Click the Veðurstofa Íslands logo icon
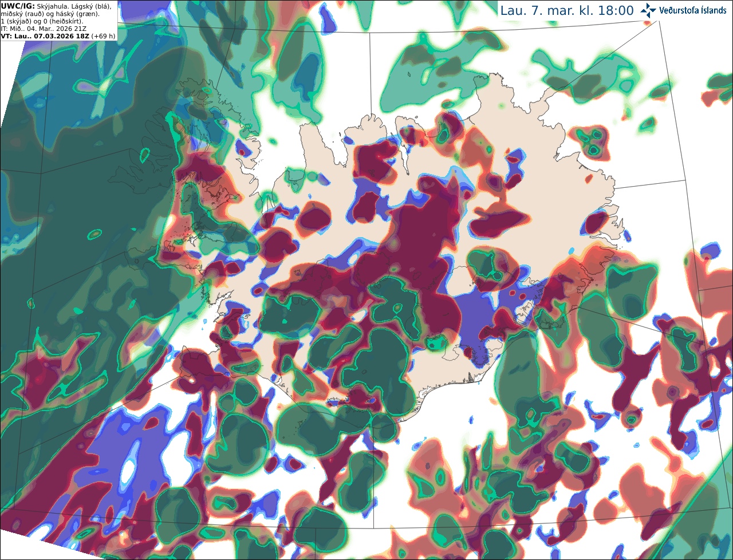The height and width of the screenshot is (560, 733). (x=648, y=10)
